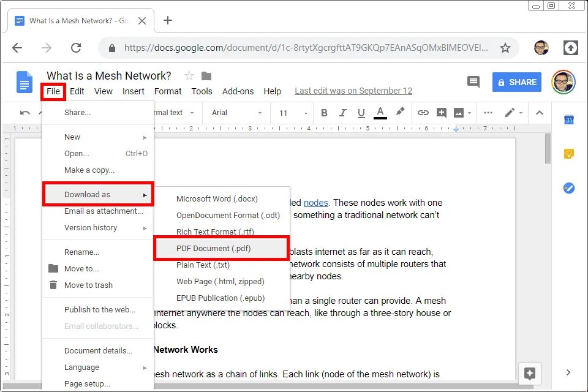Select PDF Document (.pdf) format
588x392 pixels.
[221, 248]
